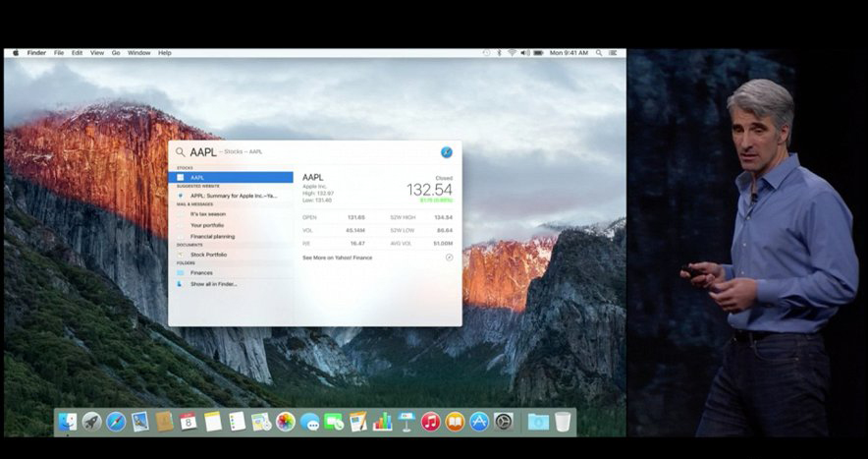Click the 132.54 stock price
This screenshot has width=868, height=459.
[429, 190]
